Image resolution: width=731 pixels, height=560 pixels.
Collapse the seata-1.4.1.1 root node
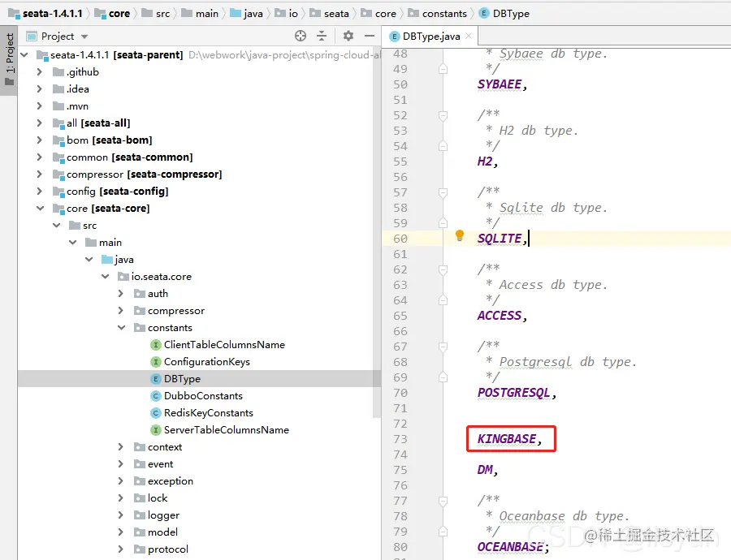tap(24, 55)
